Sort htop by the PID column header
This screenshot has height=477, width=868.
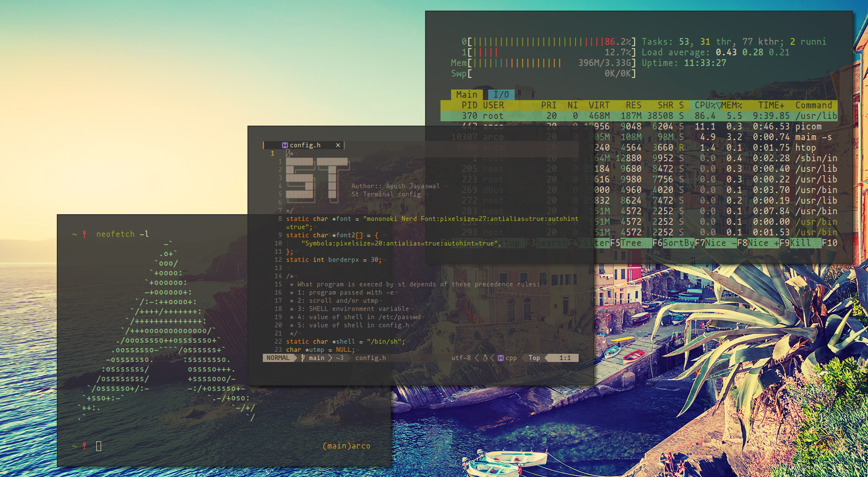[469, 105]
